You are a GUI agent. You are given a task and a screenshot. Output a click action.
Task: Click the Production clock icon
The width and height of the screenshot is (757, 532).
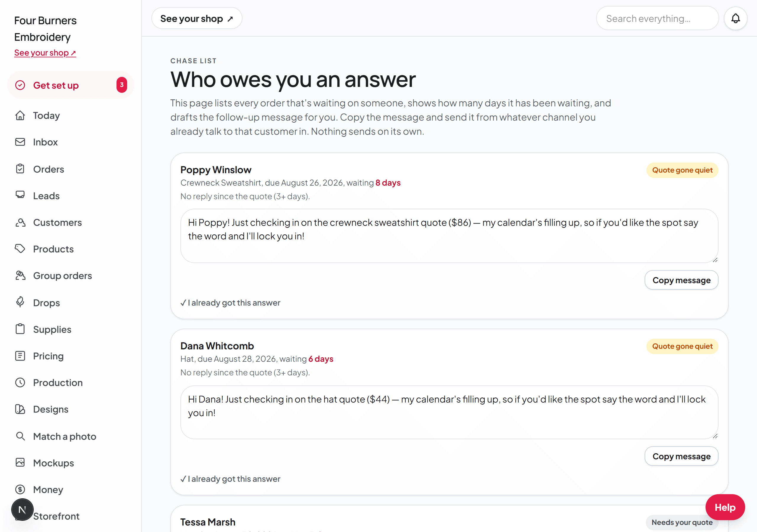(x=20, y=382)
